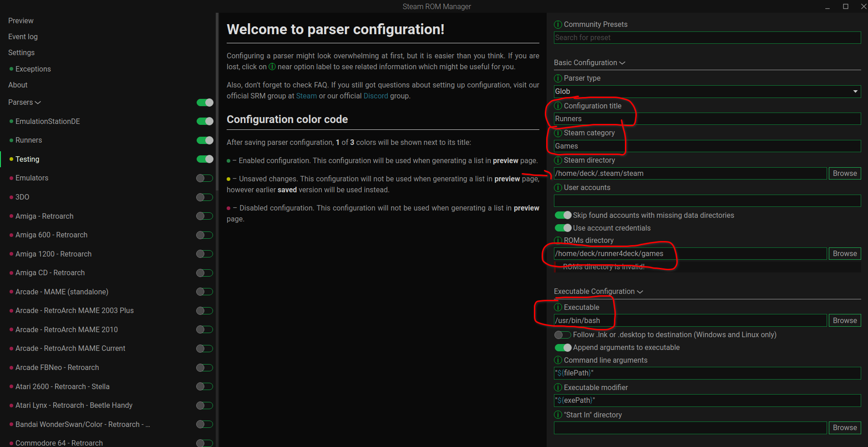Select the Testing parser in sidebar

pos(27,159)
